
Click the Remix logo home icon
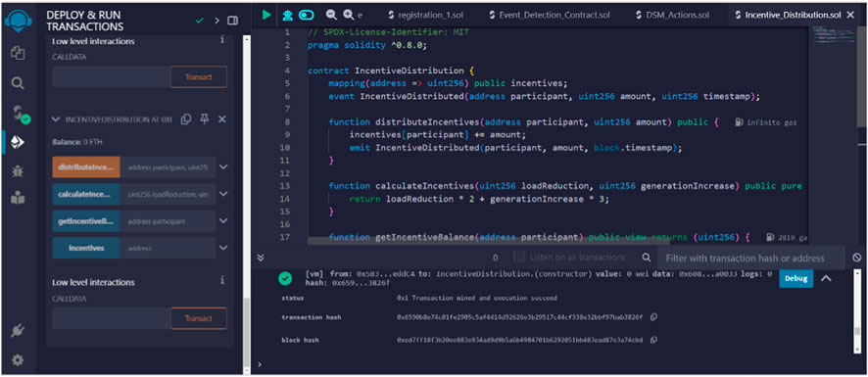tap(19, 21)
